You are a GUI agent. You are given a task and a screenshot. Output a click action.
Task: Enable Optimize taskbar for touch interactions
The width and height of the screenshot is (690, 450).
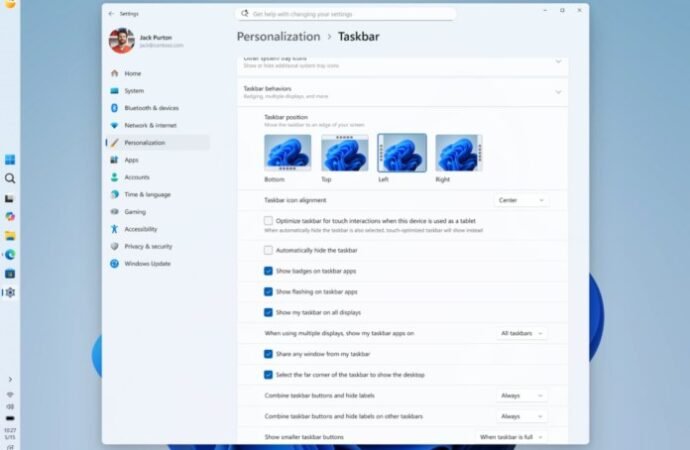click(x=268, y=220)
